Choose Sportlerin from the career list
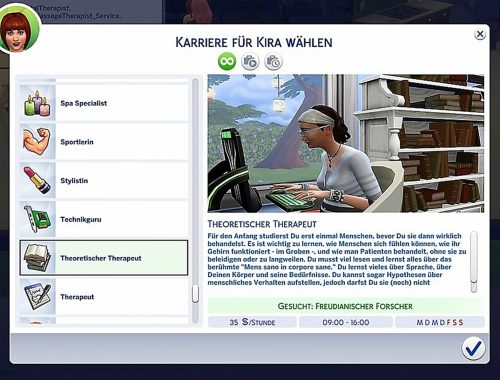The image size is (500, 380). [x=104, y=142]
